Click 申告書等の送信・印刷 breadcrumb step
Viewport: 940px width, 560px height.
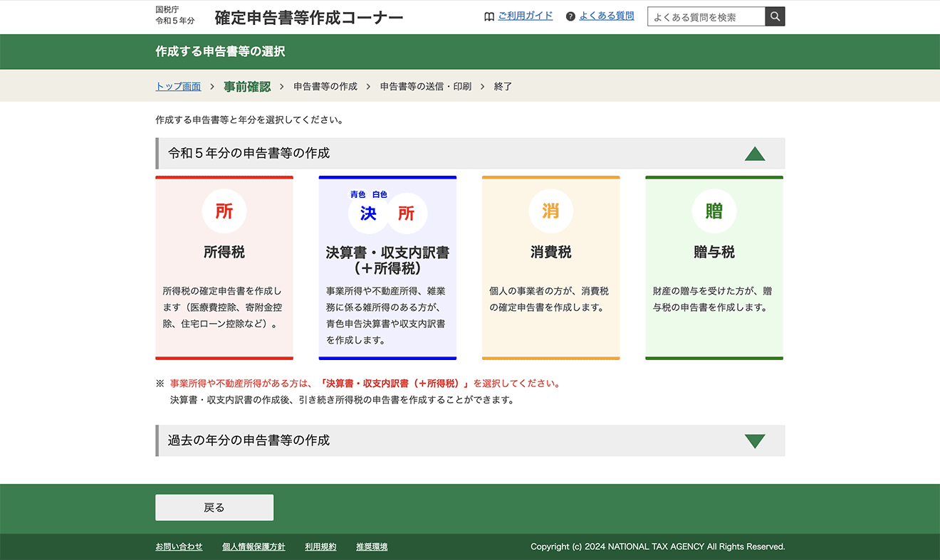click(x=426, y=86)
